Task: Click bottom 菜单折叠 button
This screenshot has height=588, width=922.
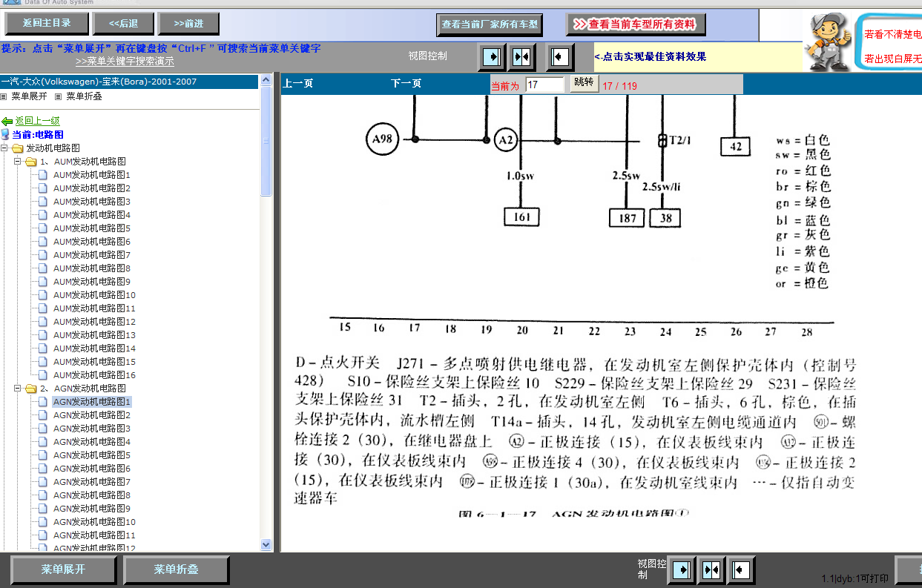Action: point(176,569)
